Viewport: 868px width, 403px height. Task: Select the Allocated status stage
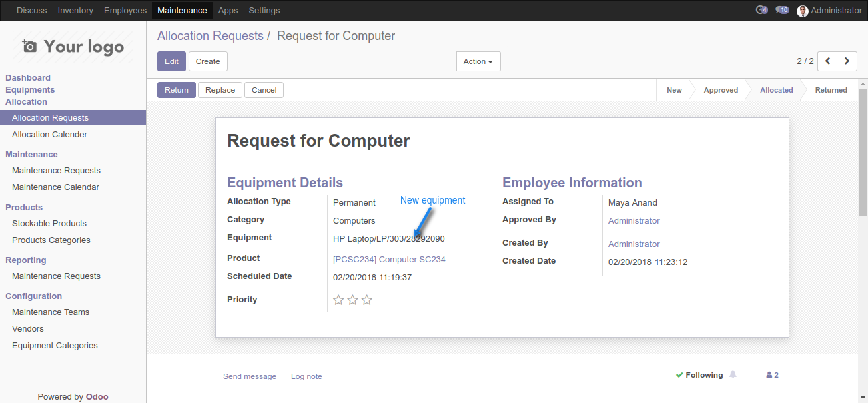777,90
